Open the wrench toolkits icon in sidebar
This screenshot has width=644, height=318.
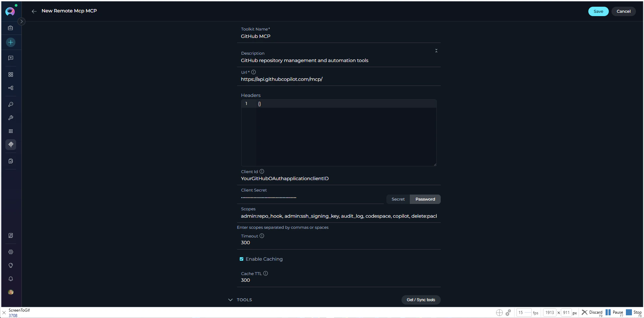click(11, 118)
